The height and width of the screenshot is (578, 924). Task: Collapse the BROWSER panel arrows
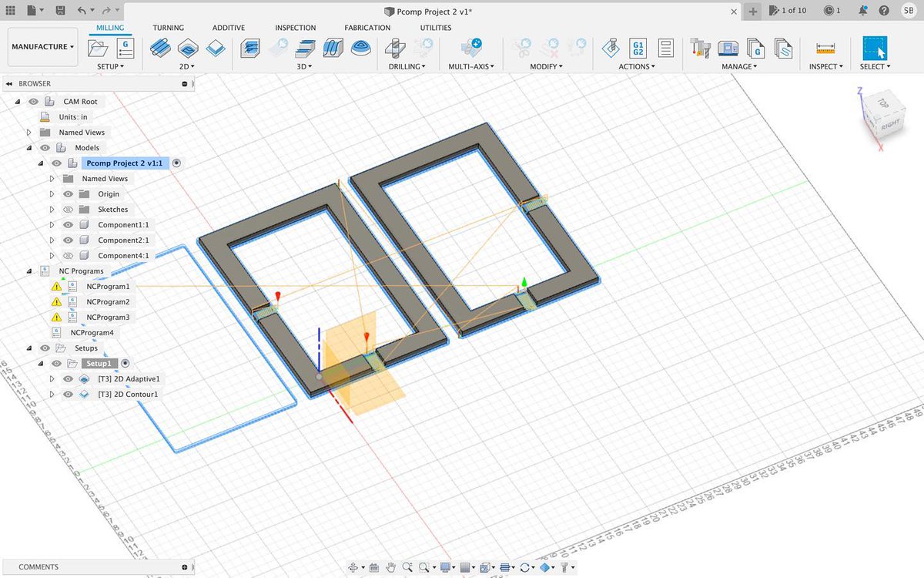[9, 83]
